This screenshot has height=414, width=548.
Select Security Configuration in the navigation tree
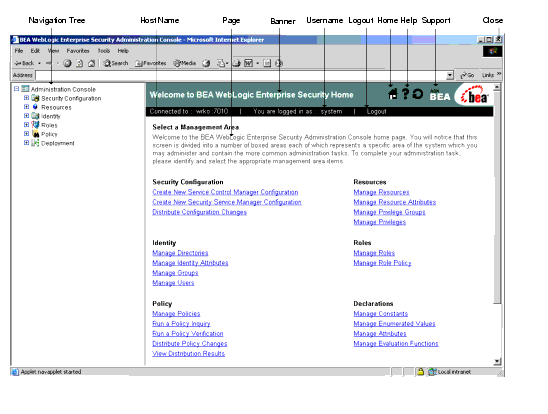pos(71,99)
